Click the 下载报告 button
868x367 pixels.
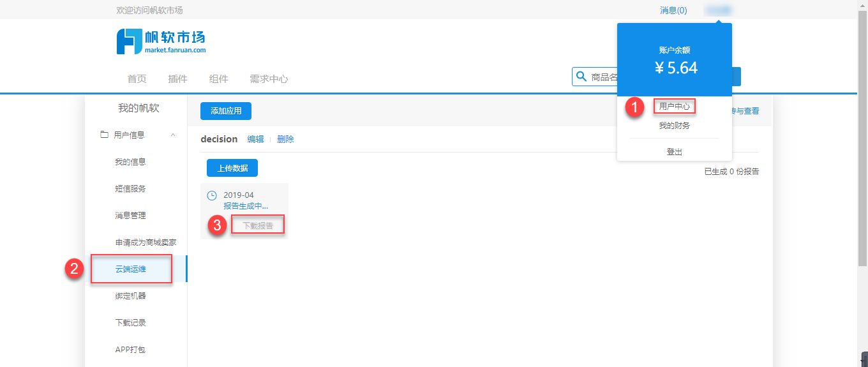[258, 225]
